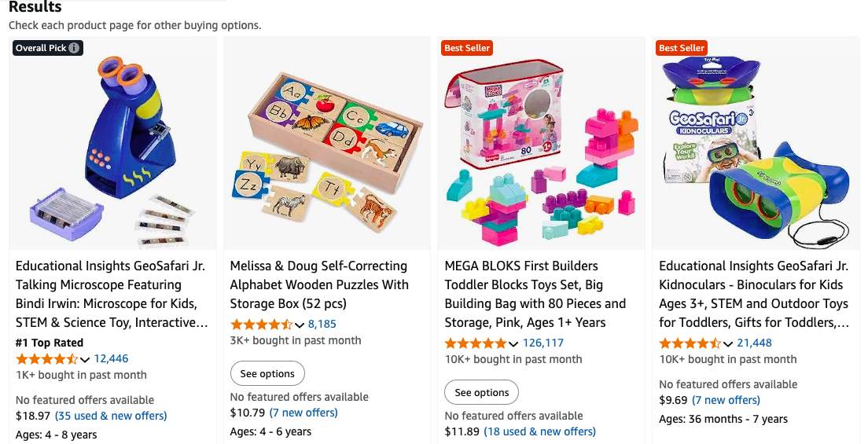Expand rating chevron for Kidnoculars
Screen dimensions: 868x444
(x=728, y=344)
